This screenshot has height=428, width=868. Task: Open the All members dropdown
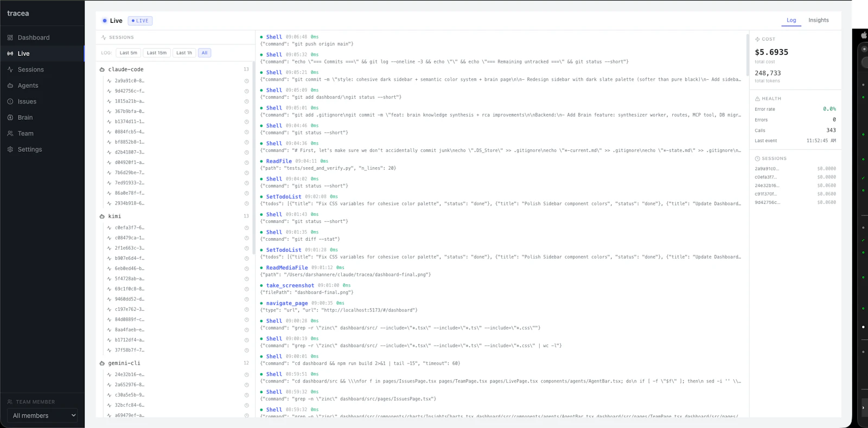42,416
